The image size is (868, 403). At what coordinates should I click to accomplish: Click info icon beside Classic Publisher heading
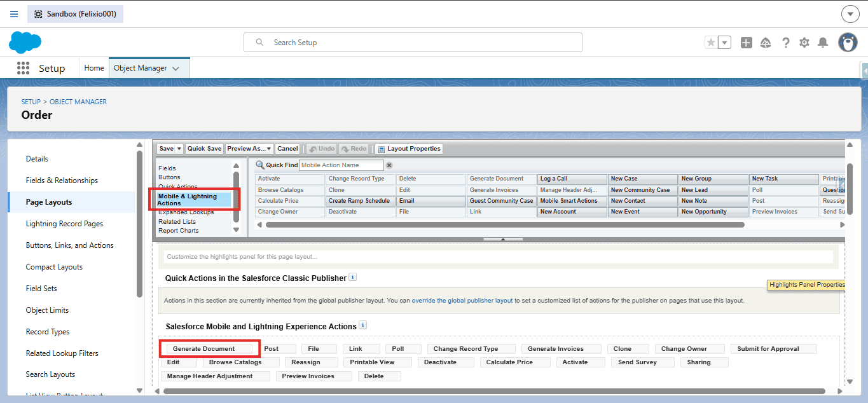point(353,277)
